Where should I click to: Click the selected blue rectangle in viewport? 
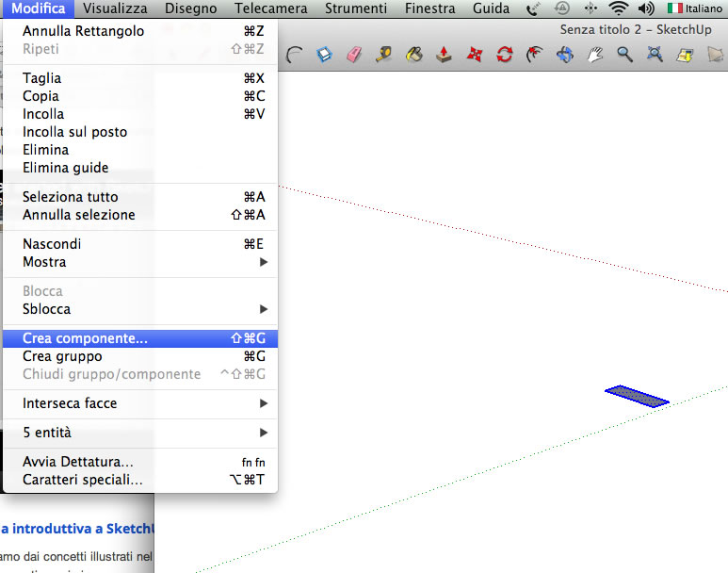click(637, 396)
